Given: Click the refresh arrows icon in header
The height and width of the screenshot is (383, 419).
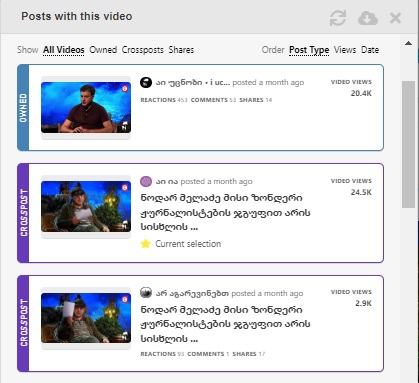Looking at the screenshot, I should pyautogui.click(x=338, y=18).
